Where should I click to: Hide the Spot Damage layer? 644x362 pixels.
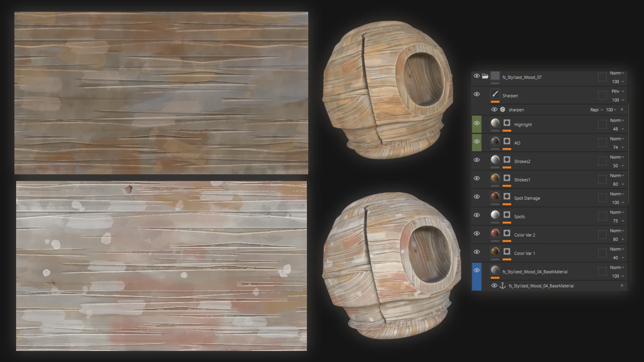point(477,197)
